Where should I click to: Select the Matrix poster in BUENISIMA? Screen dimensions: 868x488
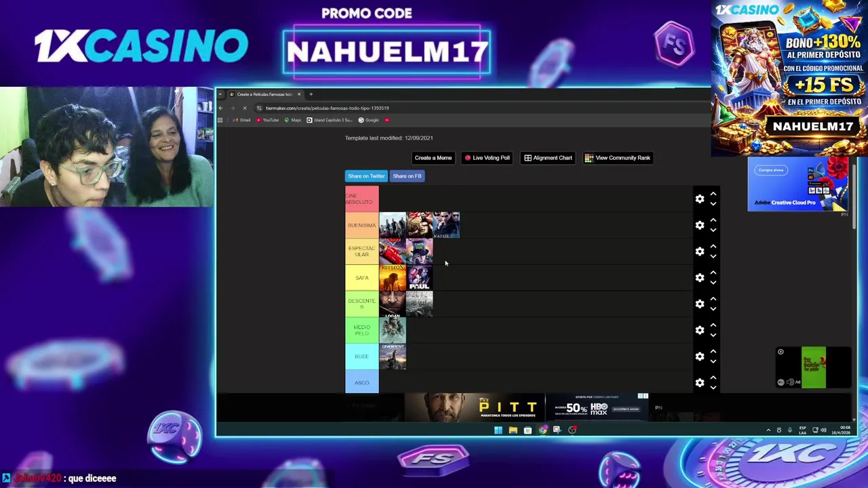(x=446, y=225)
